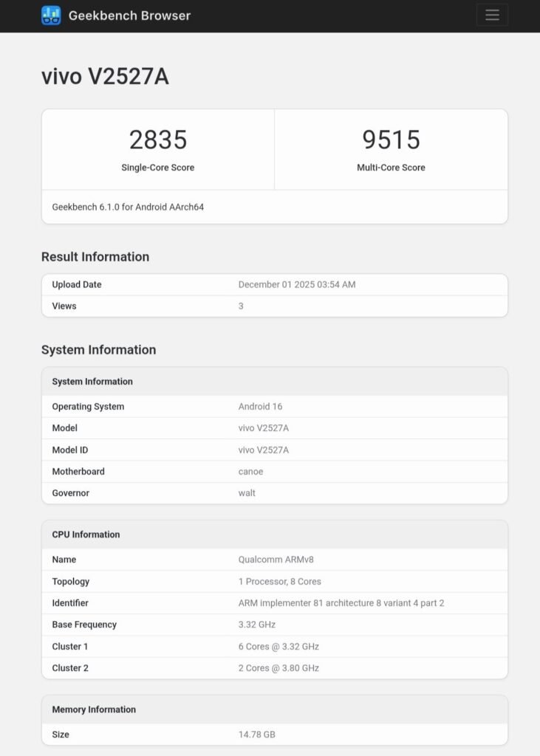
Task: Click the CPU Name row label
Action: click(x=64, y=560)
